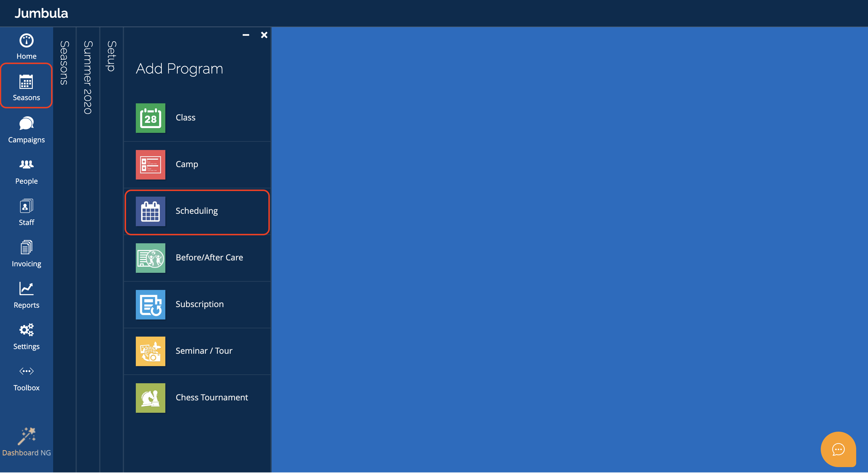Open the Staff section
This screenshot has height=473, width=868.
tap(26, 213)
